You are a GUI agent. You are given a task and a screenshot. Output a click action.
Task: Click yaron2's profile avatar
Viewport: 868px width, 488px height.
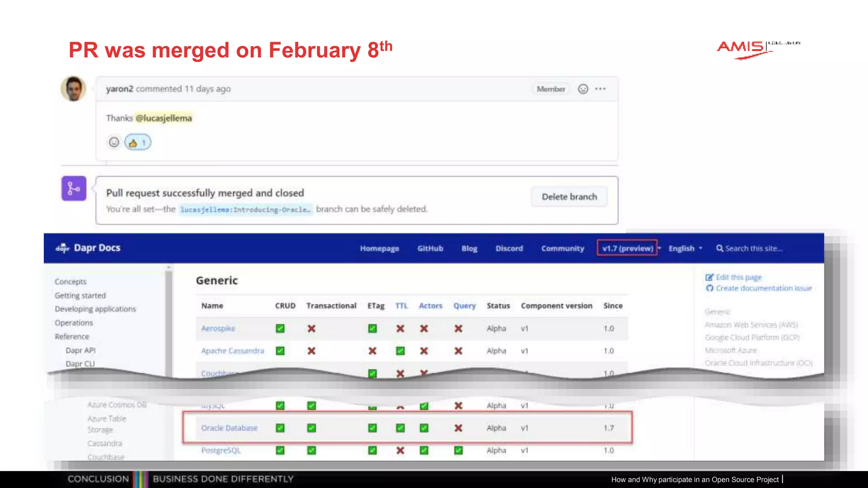point(73,89)
